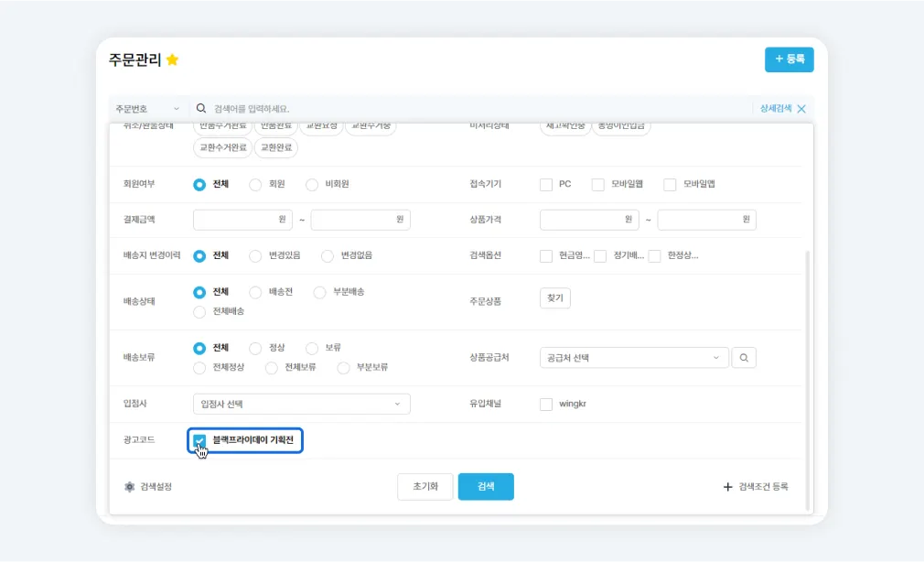Toggle the favorite star next to 주문관리

pyautogui.click(x=173, y=59)
